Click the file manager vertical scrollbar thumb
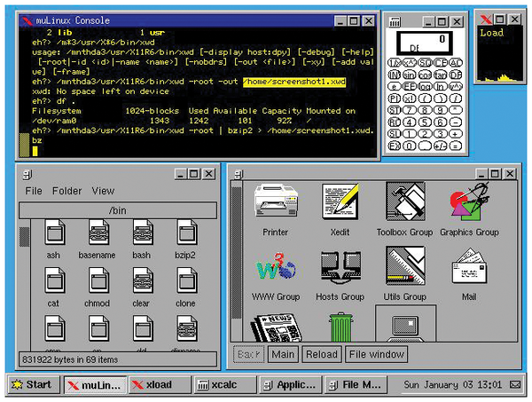The height and width of the screenshot is (402, 532). point(25,237)
